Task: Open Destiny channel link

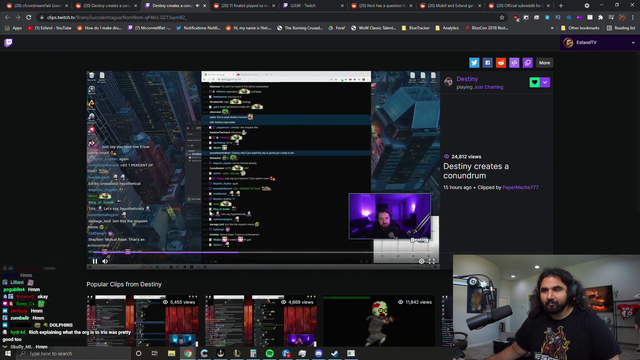Action: point(467,79)
